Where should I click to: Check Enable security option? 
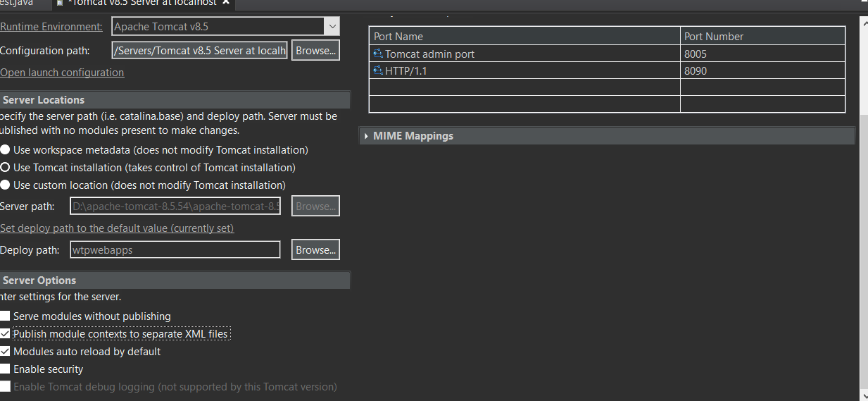pyautogui.click(x=6, y=369)
